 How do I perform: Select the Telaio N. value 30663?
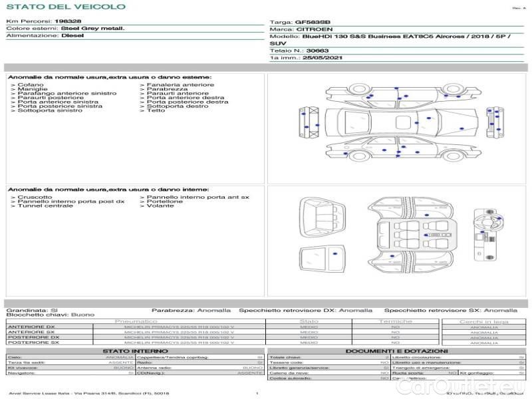(x=317, y=51)
